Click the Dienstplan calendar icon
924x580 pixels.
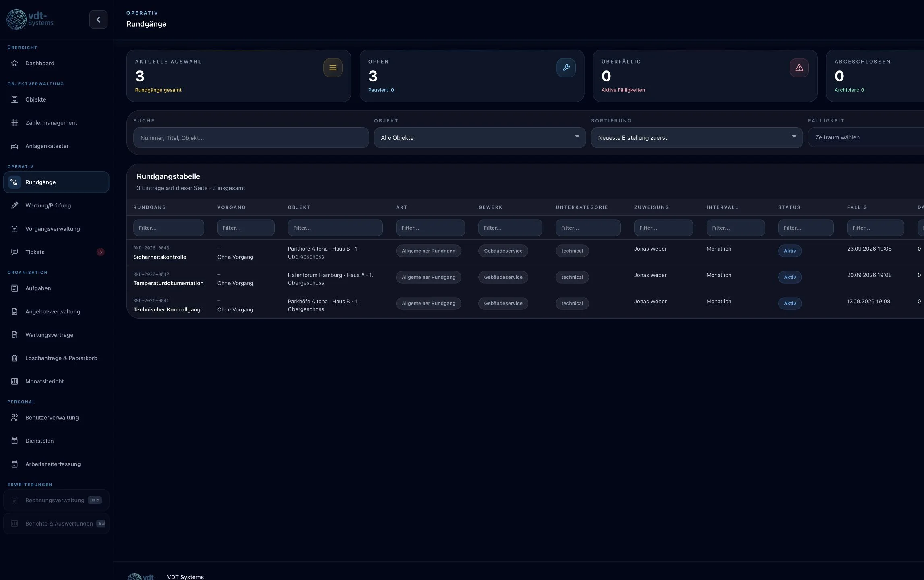coord(14,441)
